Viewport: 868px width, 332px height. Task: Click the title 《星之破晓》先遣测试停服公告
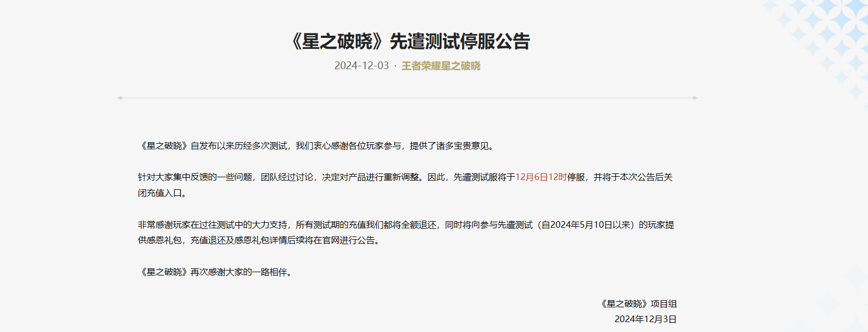point(410,41)
